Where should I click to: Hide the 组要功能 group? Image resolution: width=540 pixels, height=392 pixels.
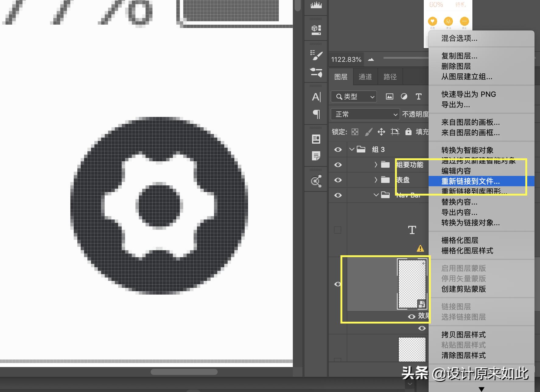tap(338, 165)
